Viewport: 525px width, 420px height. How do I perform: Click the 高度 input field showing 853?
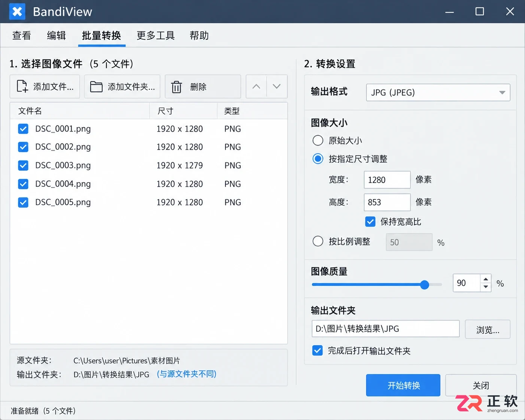387,203
